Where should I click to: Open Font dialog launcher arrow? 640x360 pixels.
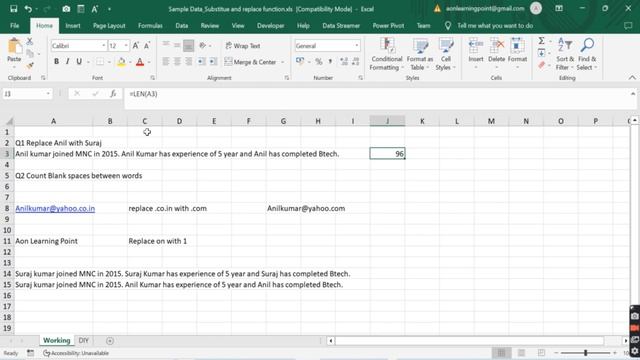[153, 78]
